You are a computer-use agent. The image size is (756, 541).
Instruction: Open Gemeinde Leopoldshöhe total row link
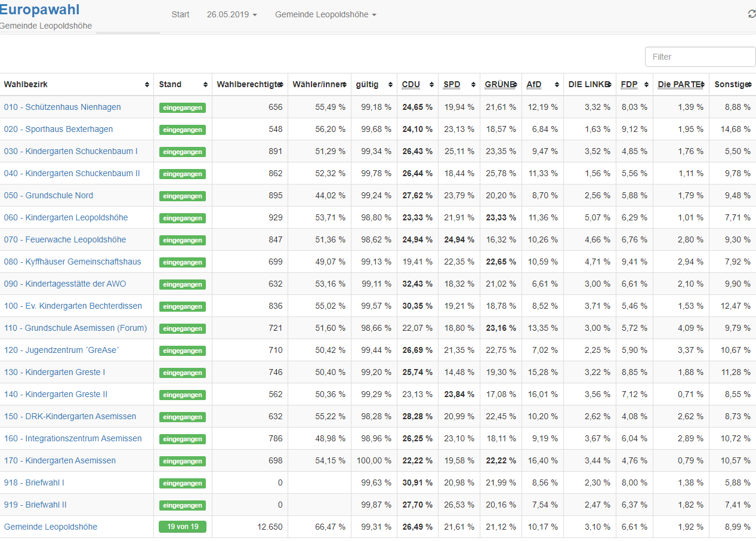click(x=50, y=527)
